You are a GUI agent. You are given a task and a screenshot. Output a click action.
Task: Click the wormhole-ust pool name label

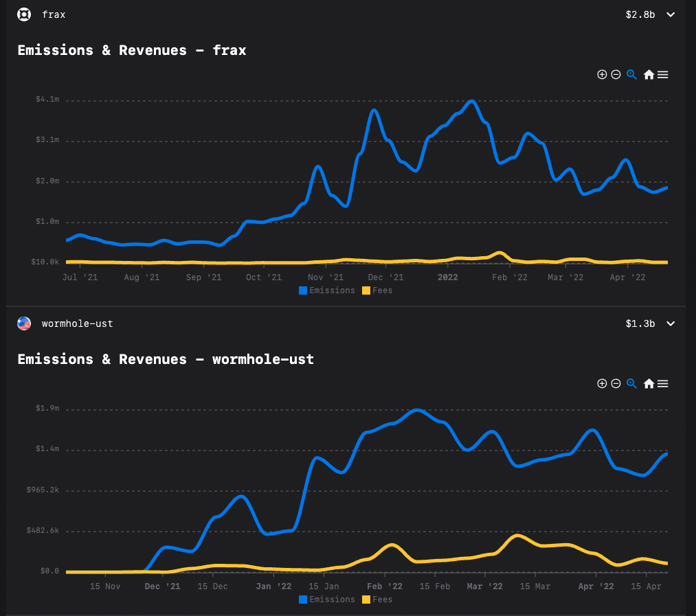[77, 323]
